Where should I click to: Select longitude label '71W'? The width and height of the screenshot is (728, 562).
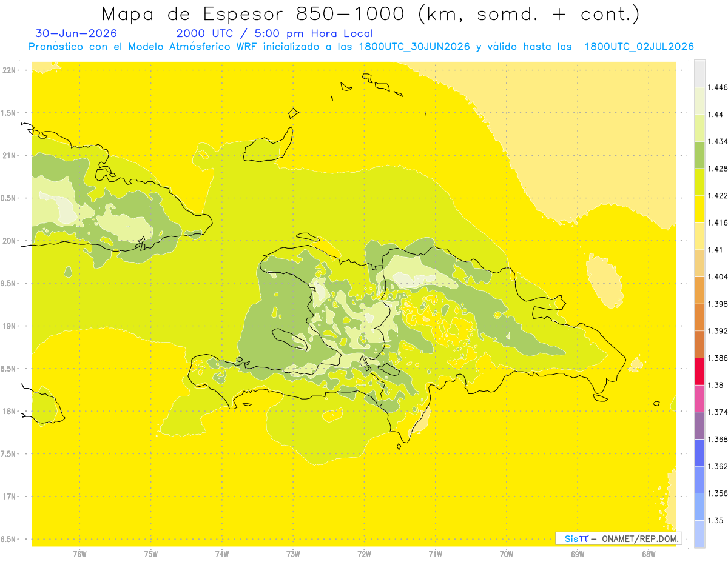click(435, 554)
